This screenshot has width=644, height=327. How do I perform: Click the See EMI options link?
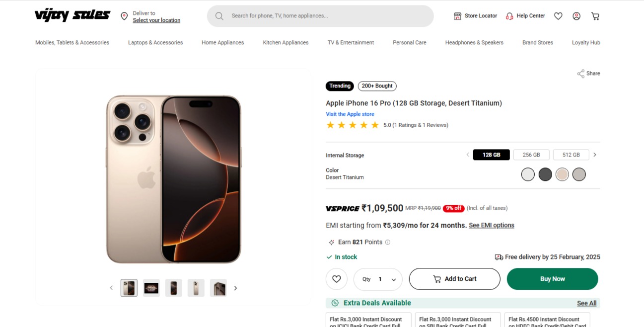pos(491,225)
